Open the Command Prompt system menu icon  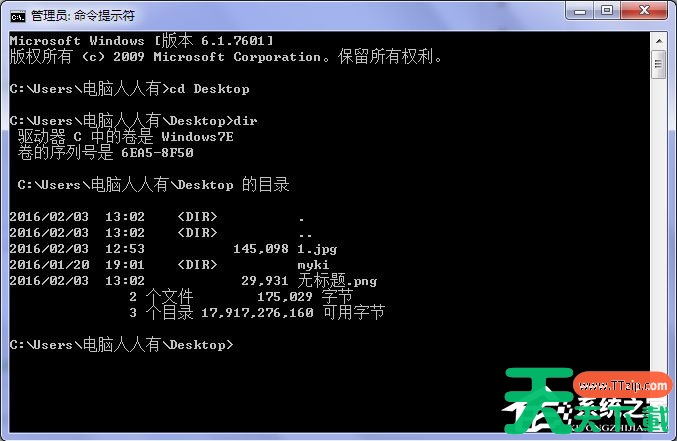point(18,17)
